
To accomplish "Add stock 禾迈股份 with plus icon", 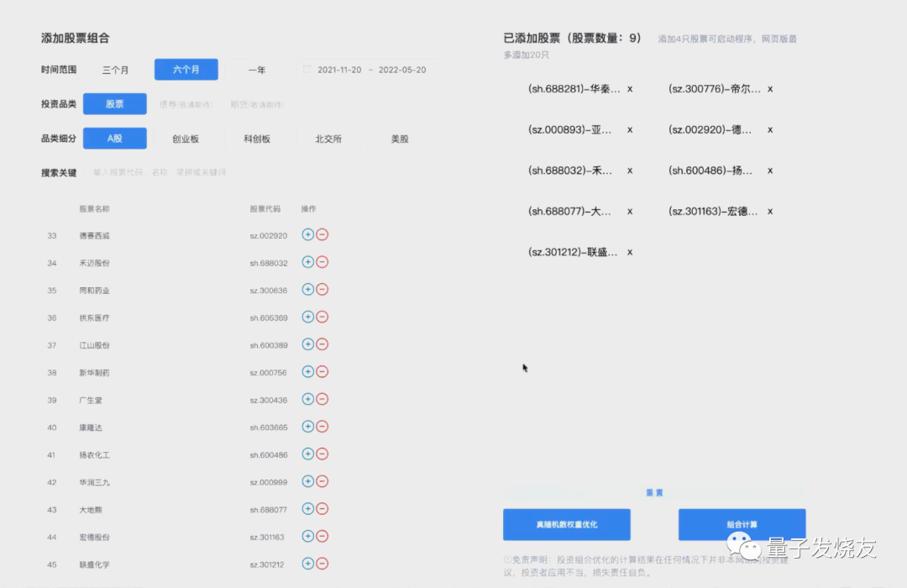I will pyautogui.click(x=307, y=262).
